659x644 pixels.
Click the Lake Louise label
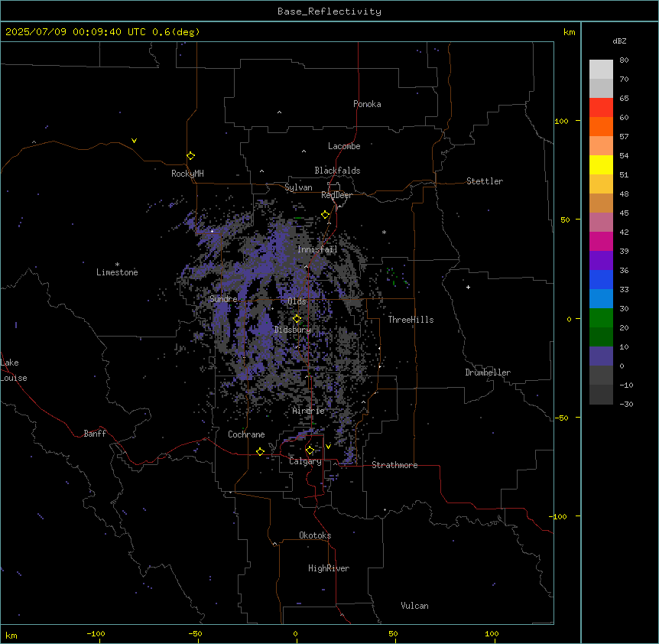click(x=14, y=370)
